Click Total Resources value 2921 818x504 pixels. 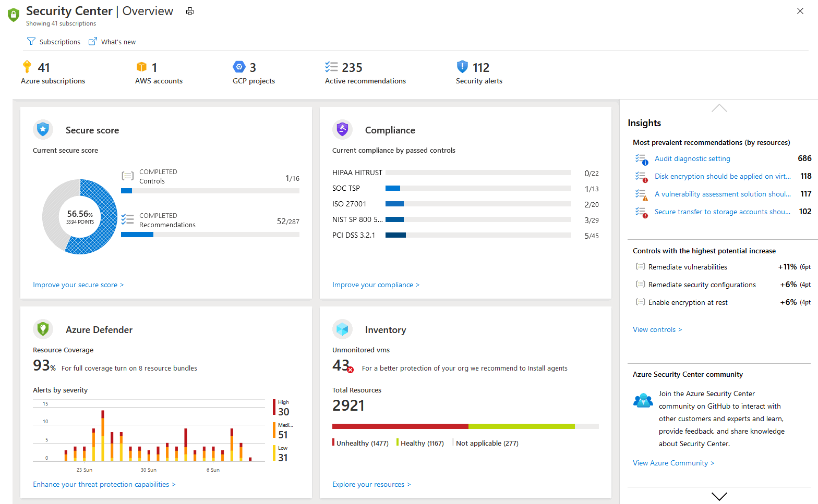348,405
